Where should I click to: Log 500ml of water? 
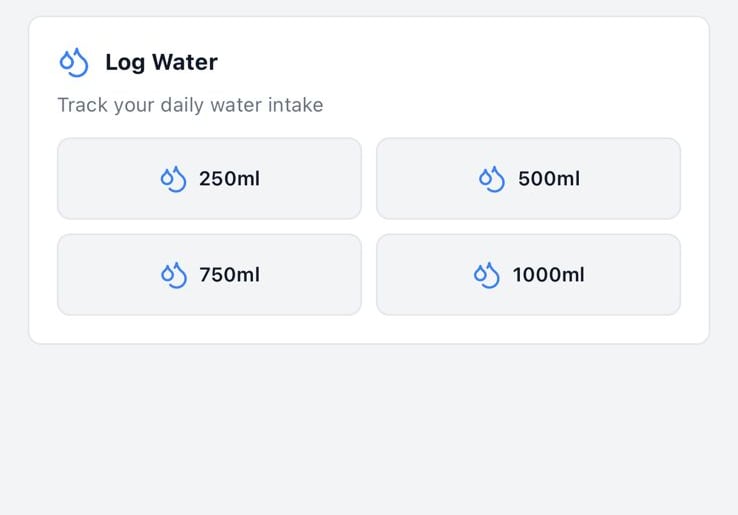pyautogui.click(x=528, y=179)
